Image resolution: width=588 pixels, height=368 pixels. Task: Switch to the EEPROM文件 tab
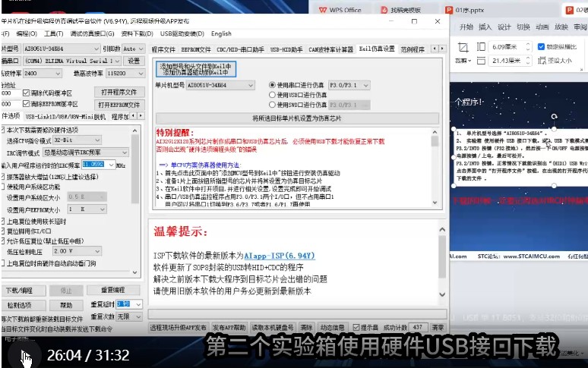click(196, 49)
